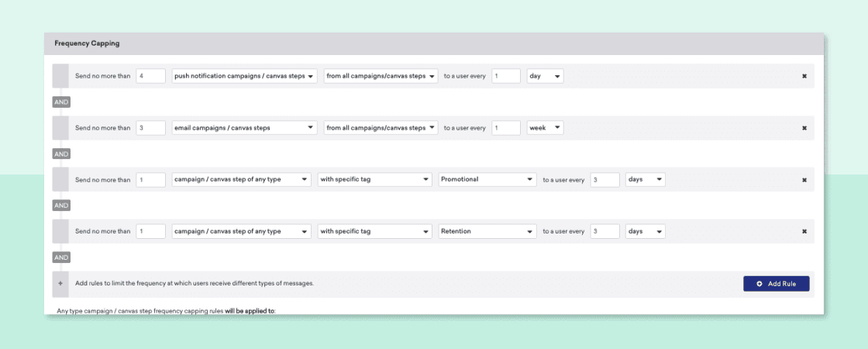Screen dimensions: 868x349
Task: Remove the Promotional tag rule
Action: click(804, 179)
